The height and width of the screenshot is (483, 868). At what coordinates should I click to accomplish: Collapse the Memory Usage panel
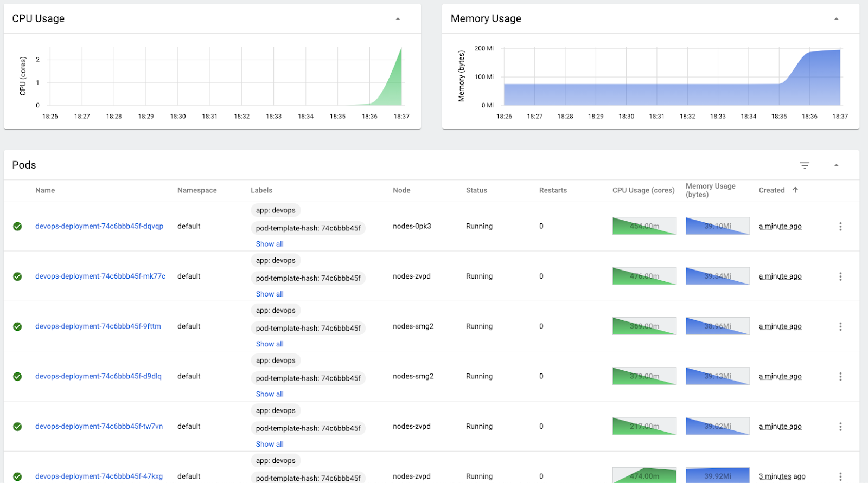tap(836, 19)
